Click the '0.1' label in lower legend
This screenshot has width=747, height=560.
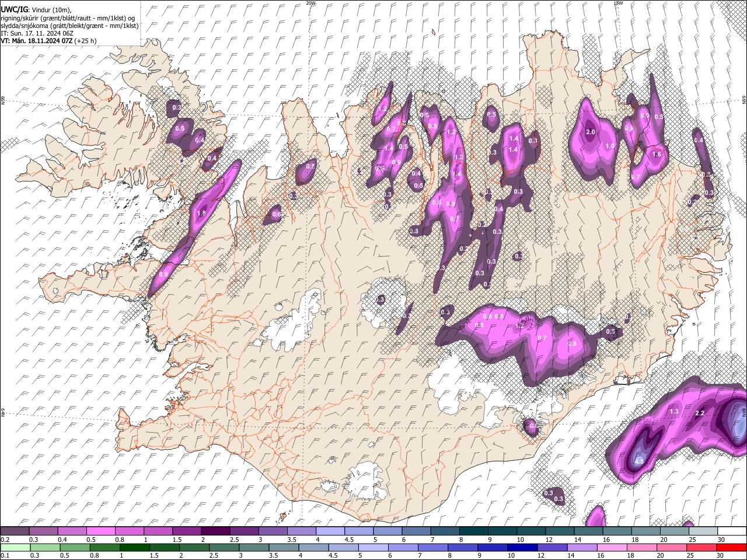click(4, 556)
